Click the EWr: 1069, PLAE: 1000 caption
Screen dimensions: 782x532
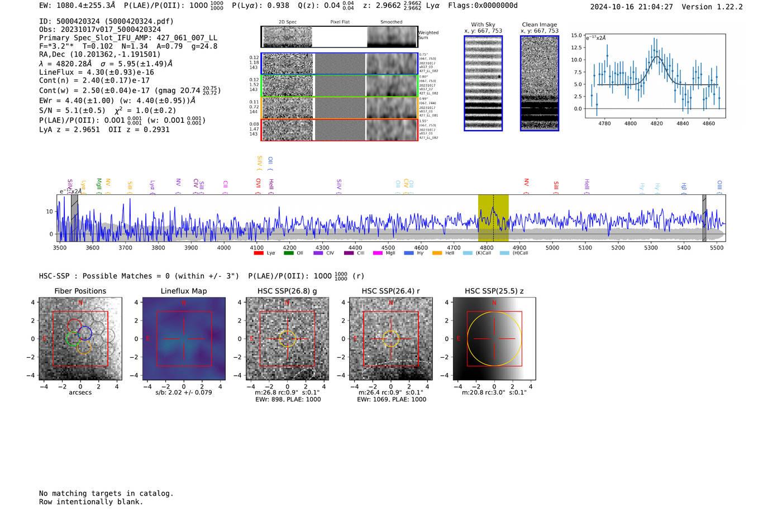[x=392, y=399]
